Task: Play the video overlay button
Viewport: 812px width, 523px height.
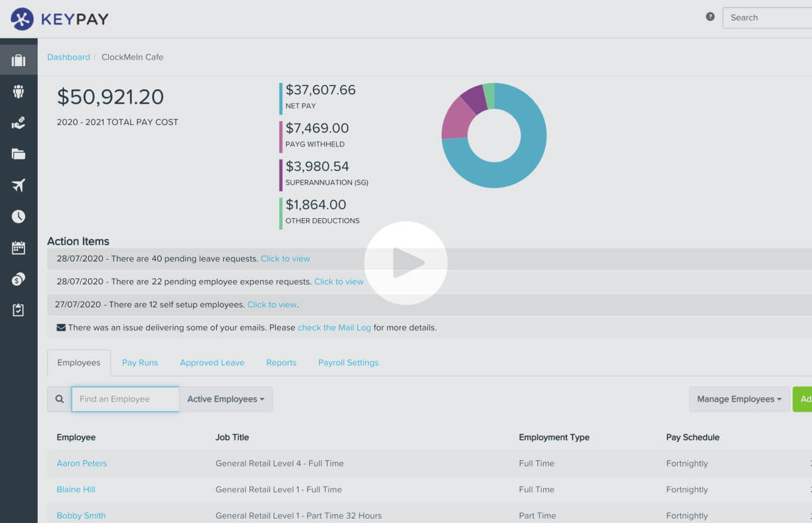Action: (406, 263)
